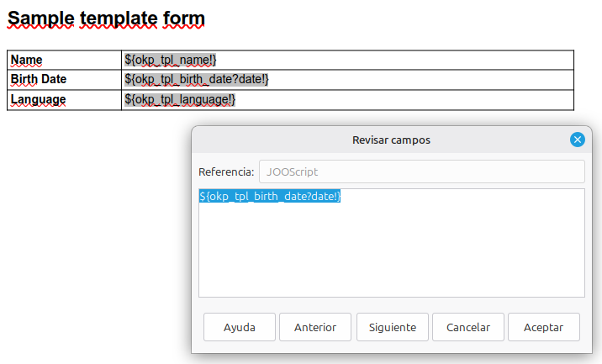Image resolution: width=602 pixels, height=364 pixels.
Task: Click the highlighted birth_date text in dialog
Action: pyautogui.click(x=270, y=196)
